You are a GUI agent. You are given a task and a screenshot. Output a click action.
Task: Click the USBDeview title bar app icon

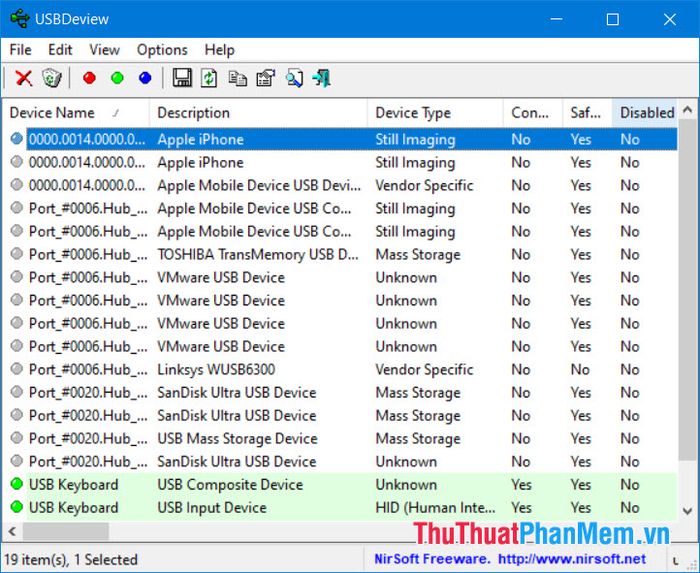(20, 19)
